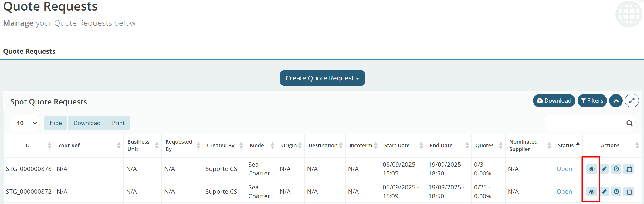Open the rows-per-page dropdown showing 10
This screenshot has height=204, width=644.
pos(25,123)
